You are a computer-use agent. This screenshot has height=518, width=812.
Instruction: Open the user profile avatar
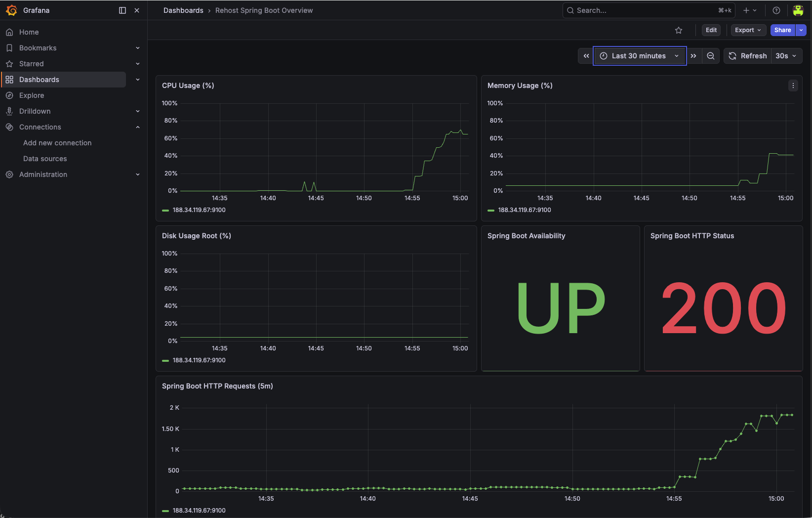(x=798, y=10)
